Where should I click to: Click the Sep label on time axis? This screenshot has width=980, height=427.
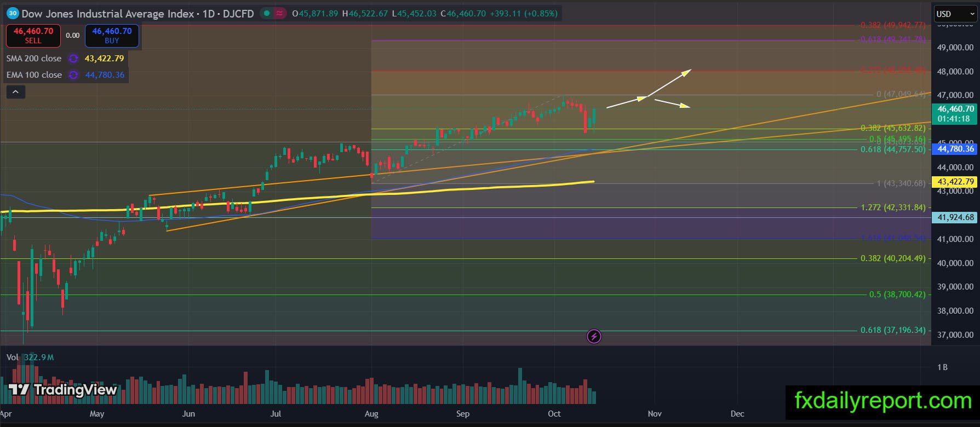463,414
